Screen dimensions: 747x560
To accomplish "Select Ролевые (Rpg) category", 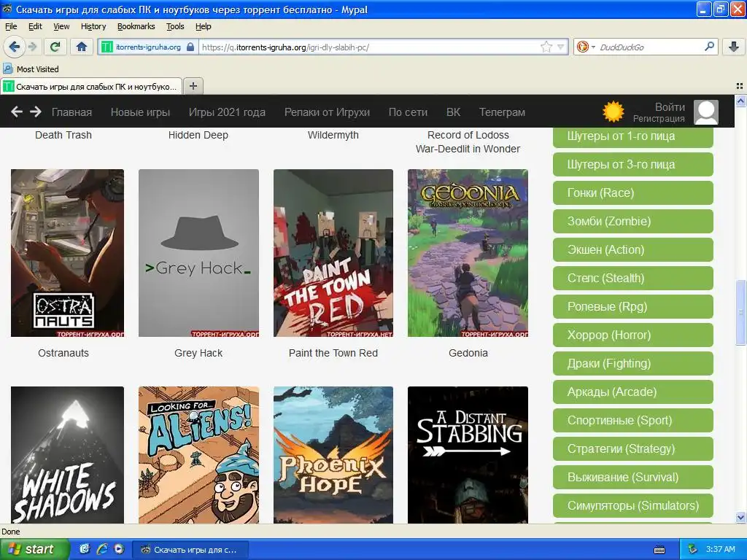I will 632,307.
